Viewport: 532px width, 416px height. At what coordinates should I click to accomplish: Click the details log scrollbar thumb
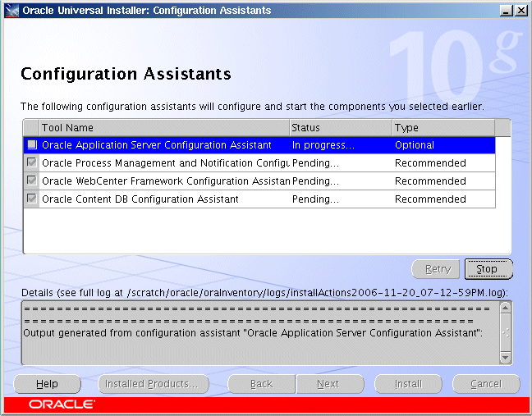coord(505,332)
